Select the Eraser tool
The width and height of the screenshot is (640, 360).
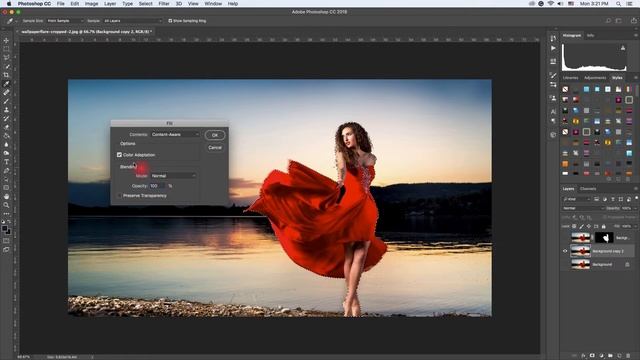click(6, 127)
